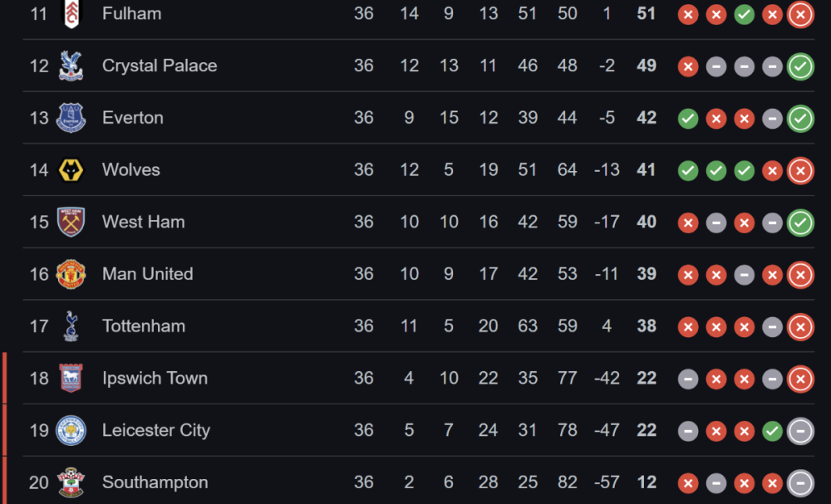Click the Southampton club crest
Image resolution: width=831 pixels, height=504 pixels.
pos(71,482)
